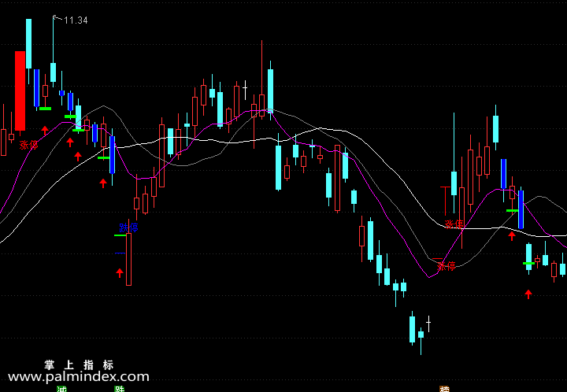Viewport: 567px width, 392px height.
Task: Click the 涨停 label beneath the solid red candle
Action: point(28,146)
